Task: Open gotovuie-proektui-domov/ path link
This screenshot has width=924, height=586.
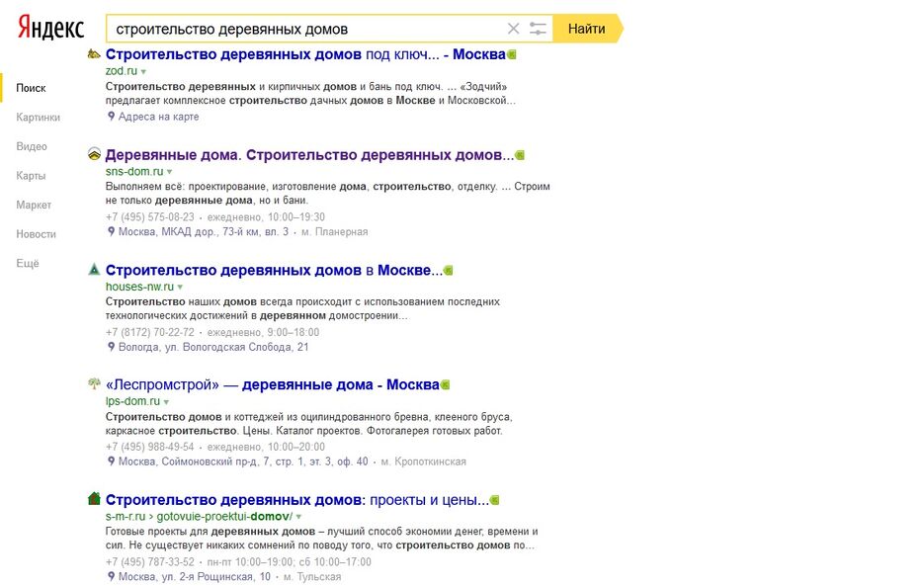Action: (224, 517)
